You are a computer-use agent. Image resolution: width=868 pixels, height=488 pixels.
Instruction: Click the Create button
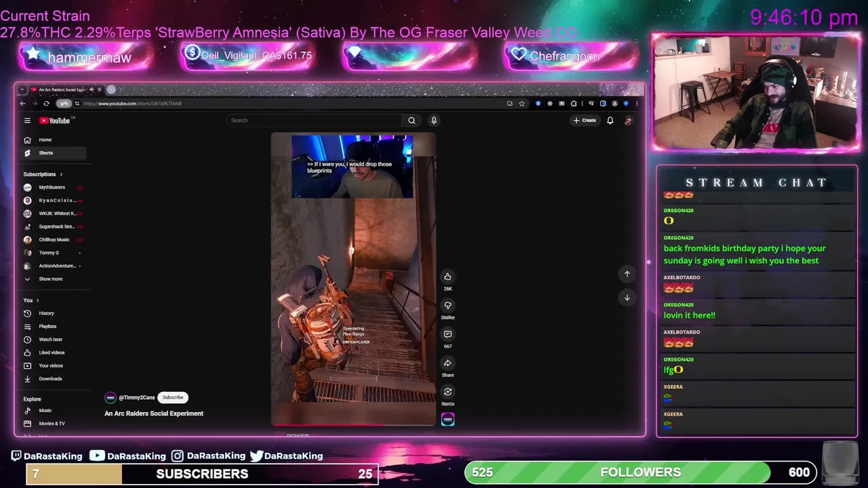coord(585,121)
